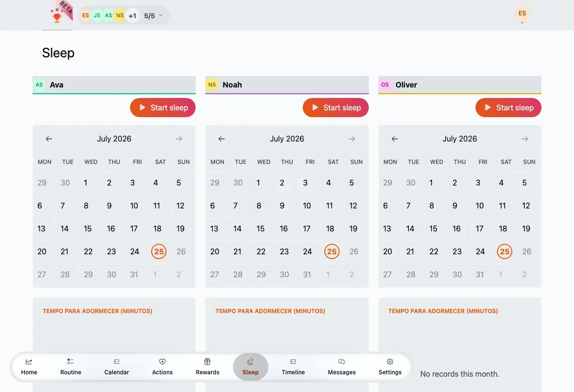
Task: Open the Settings tab
Action: (390, 367)
